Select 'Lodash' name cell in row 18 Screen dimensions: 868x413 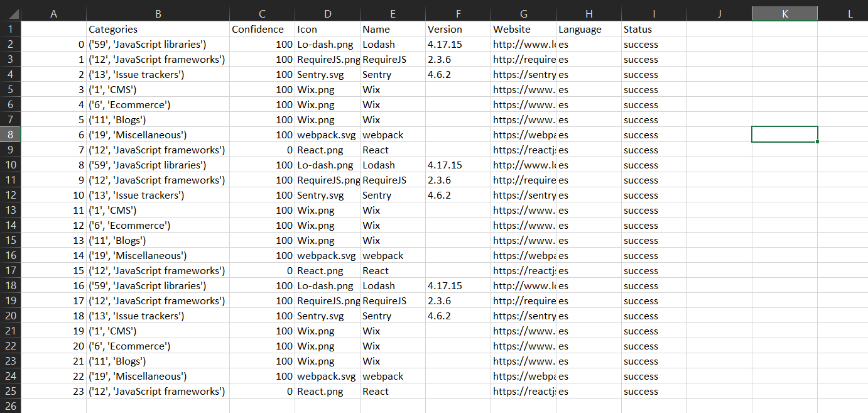[x=393, y=285]
